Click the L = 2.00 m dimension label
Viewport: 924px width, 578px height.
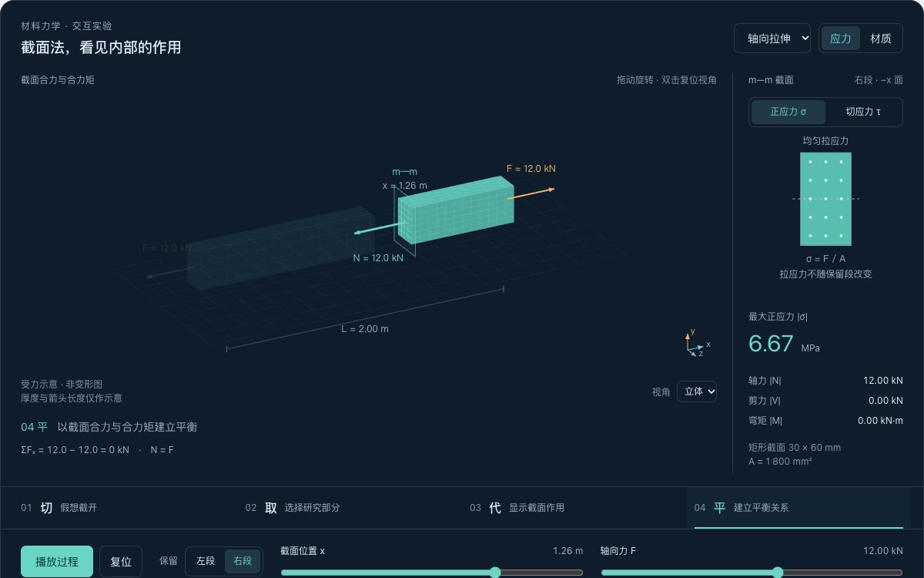pos(365,329)
